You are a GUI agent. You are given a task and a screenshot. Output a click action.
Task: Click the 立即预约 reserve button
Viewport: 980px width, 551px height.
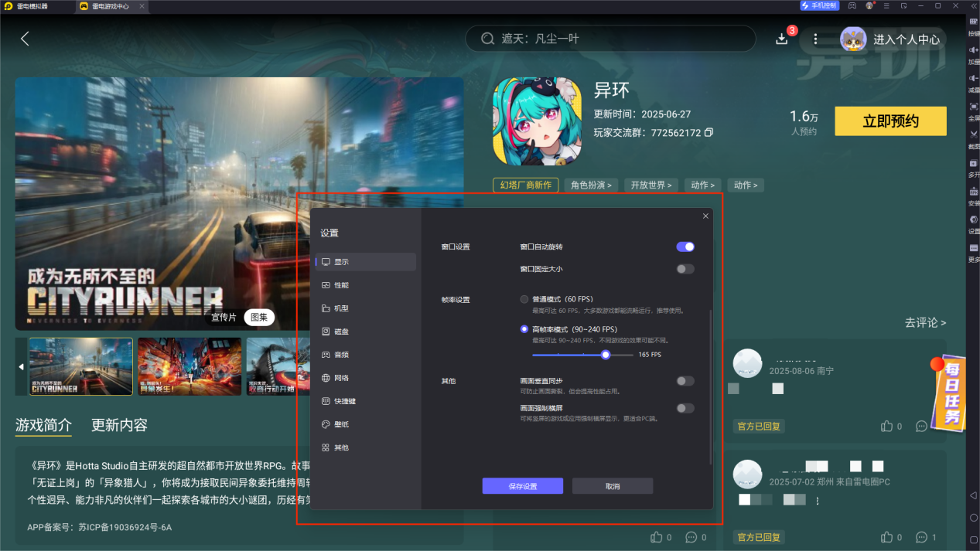point(890,121)
